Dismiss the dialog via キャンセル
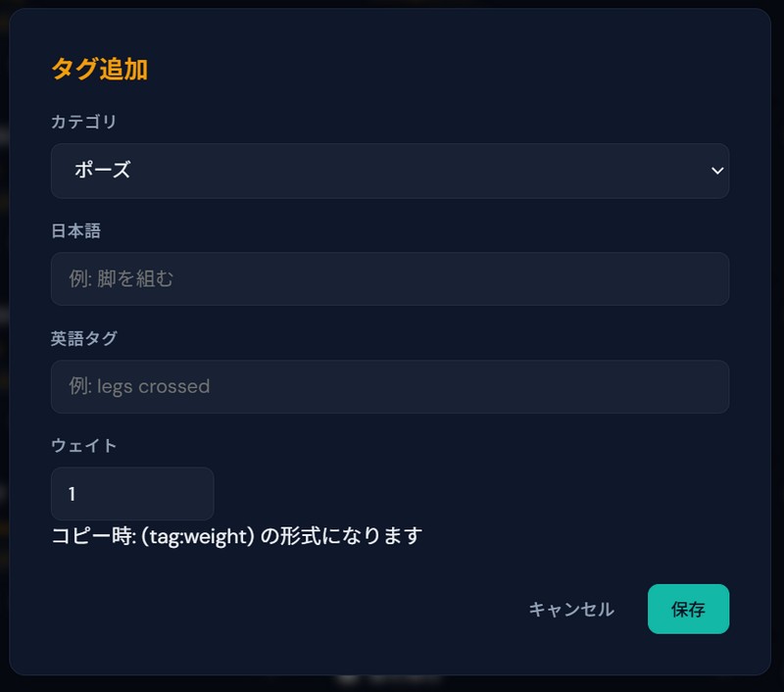The height and width of the screenshot is (692, 784). pyautogui.click(x=571, y=610)
